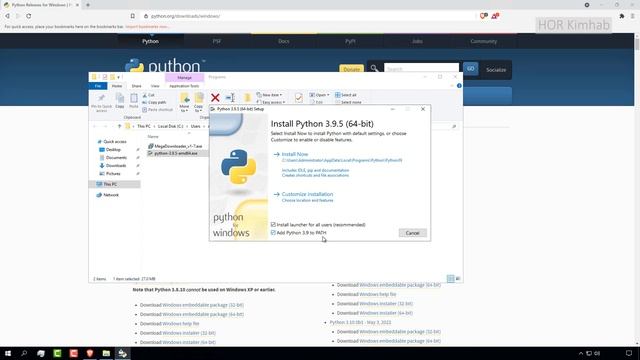This screenshot has width=640, height=360.
Task: Click Cut in Explorer Clipboard group
Action: (x=149, y=95)
